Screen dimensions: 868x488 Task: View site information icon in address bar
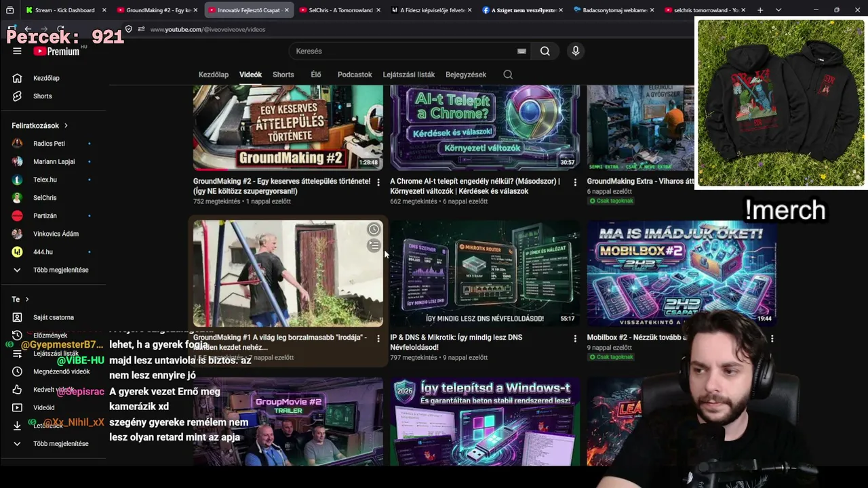(x=141, y=29)
